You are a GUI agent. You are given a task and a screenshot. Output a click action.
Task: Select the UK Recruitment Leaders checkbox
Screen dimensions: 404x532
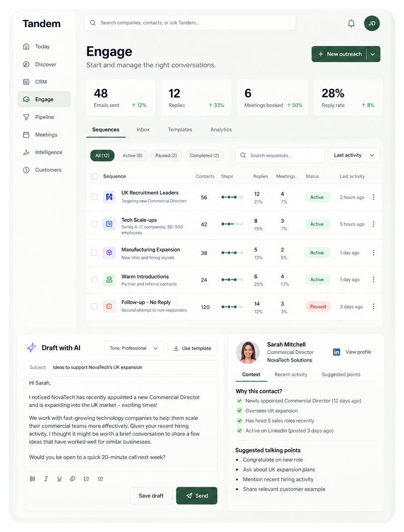94,197
